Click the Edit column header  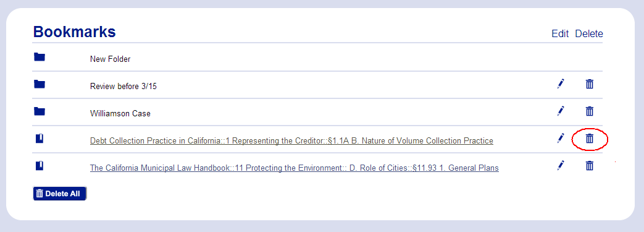click(560, 34)
